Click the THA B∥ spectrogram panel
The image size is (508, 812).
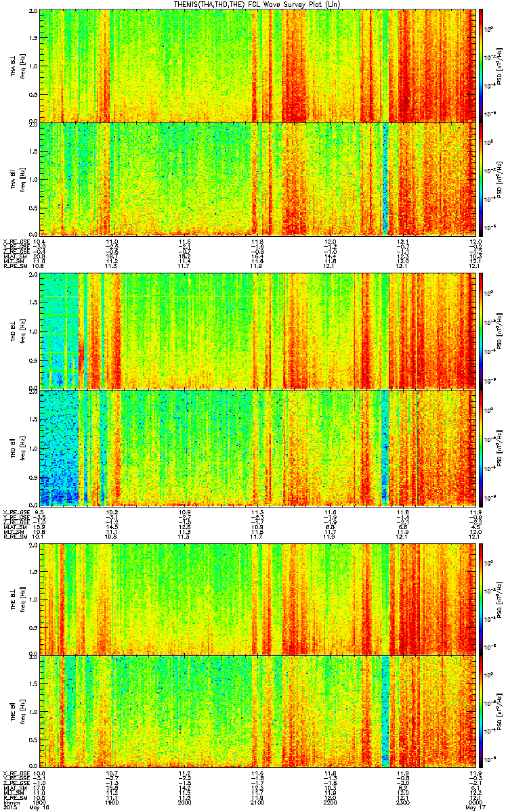(257, 178)
